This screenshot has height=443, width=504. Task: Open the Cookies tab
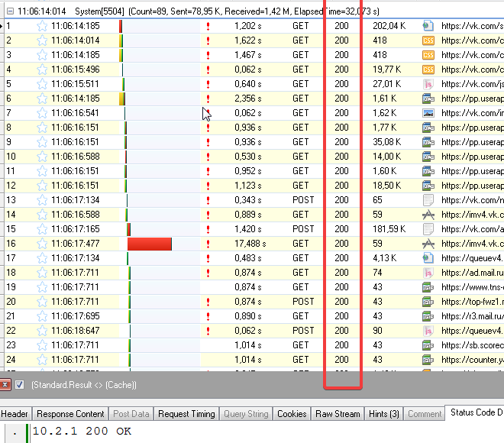click(x=292, y=414)
